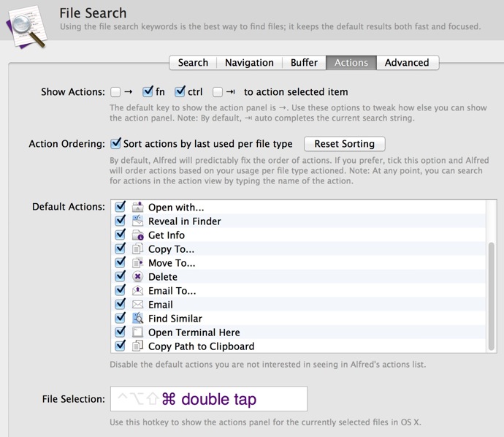
Task: Click the Move To... icon
Action: 137,263
